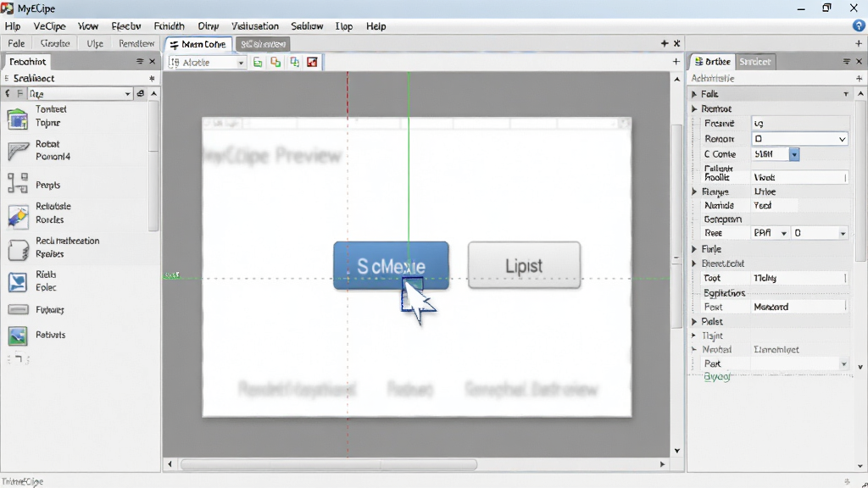The image size is (868, 488).
Task: Switch to the Sndect panel tab
Action: point(755,61)
